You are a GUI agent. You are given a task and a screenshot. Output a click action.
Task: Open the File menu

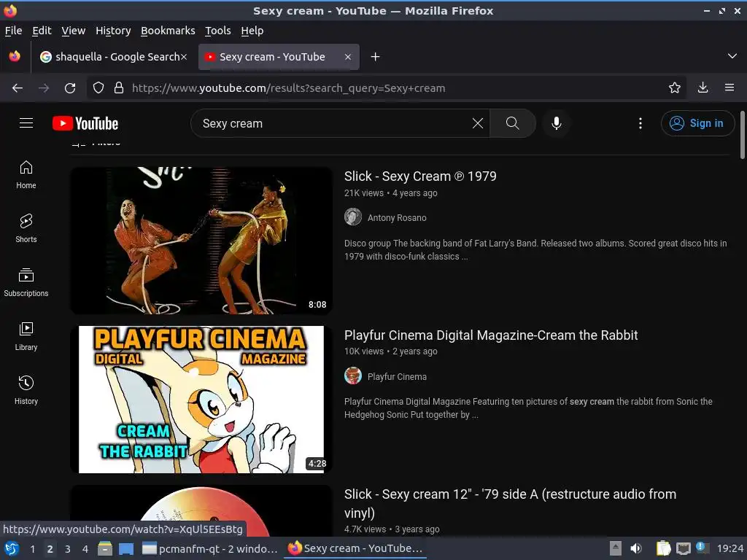(13, 31)
